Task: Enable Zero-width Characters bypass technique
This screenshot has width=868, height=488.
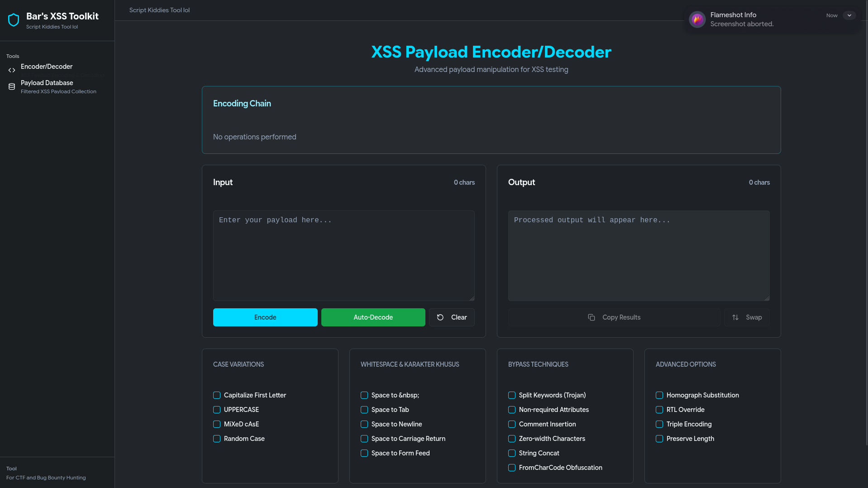Action: (x=511, y=439)
